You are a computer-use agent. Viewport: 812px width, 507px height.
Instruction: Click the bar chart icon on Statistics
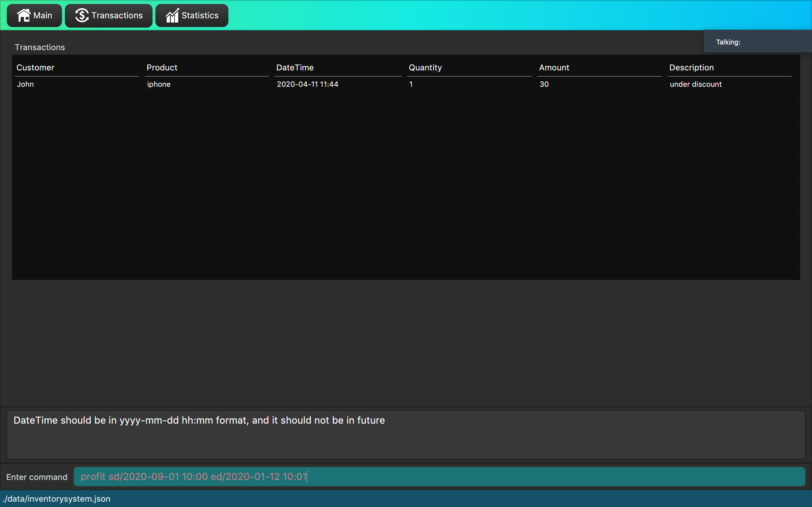[x=172, y=15]
